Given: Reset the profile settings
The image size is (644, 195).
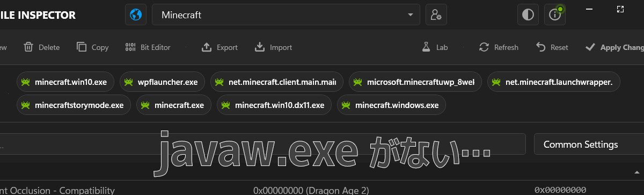Looking at the screenshot, I should tap(552, 47).
